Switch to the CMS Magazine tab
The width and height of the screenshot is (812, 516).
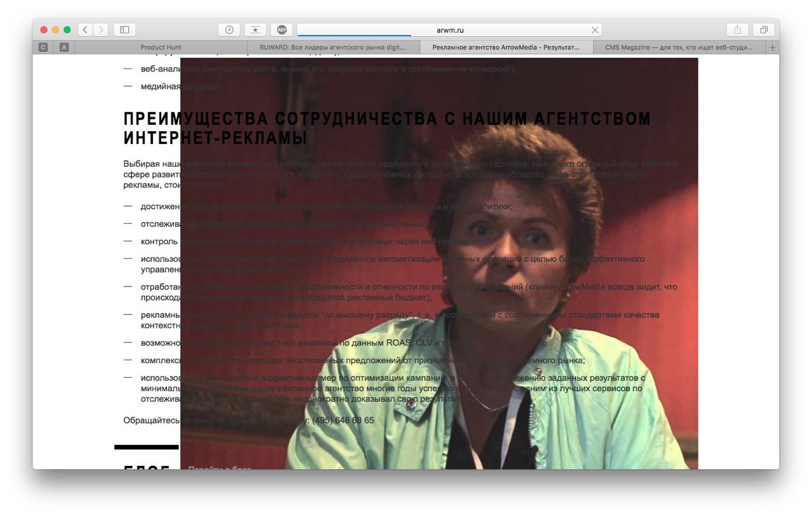[679, 48]
